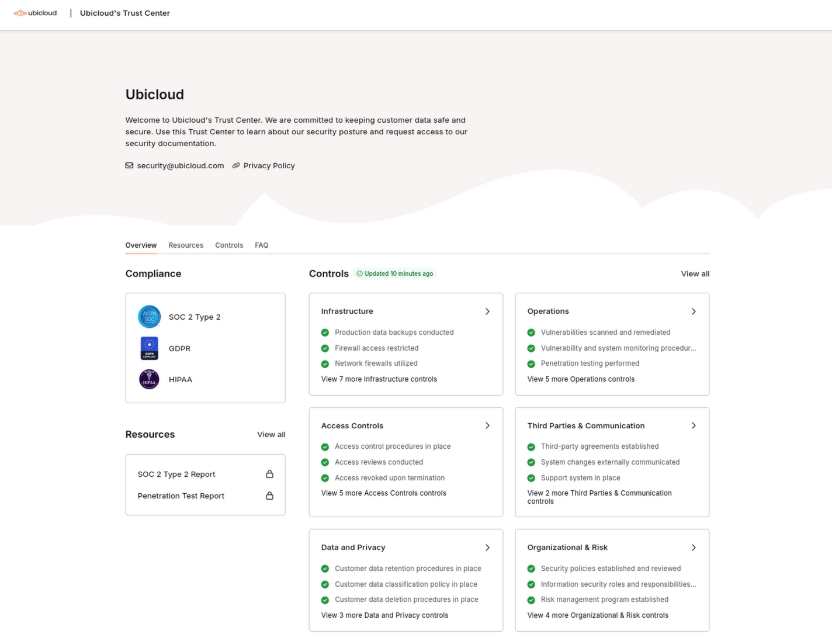
Task: Click the lock icon for SOC 2 Type 2 Report
Action: coord(269,474)
